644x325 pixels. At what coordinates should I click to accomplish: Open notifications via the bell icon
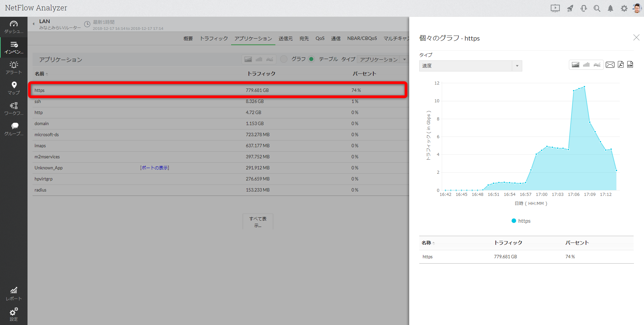pyautogui.click(x=610, y=8)
